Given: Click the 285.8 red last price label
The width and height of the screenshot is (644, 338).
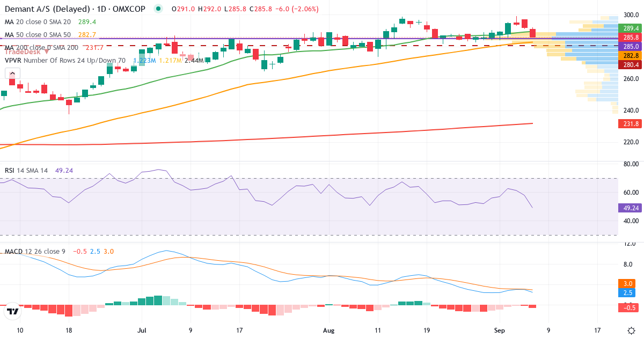Looking at the screenshot, I should pyautogui.click(x=630, y=37).
